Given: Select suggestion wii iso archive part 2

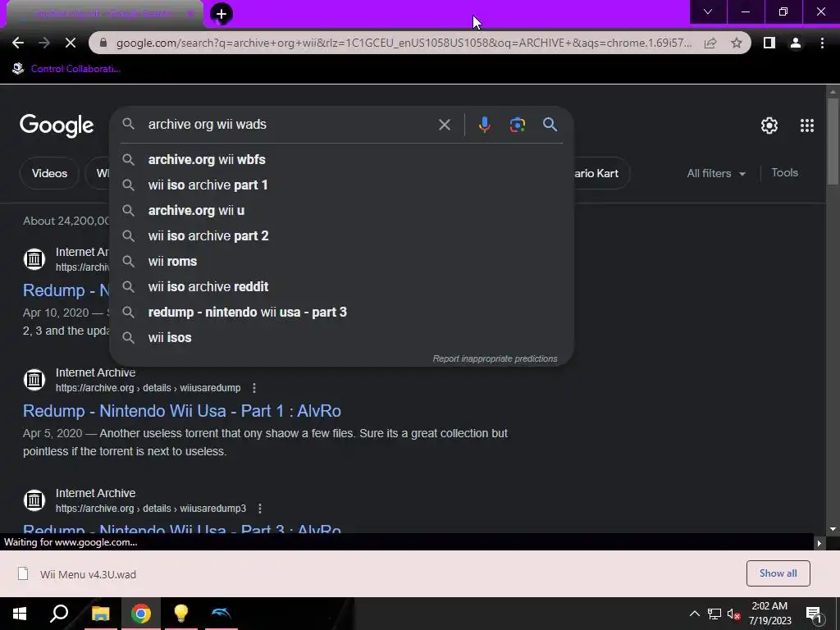Looking at the screenshot, I should [341, 235].
